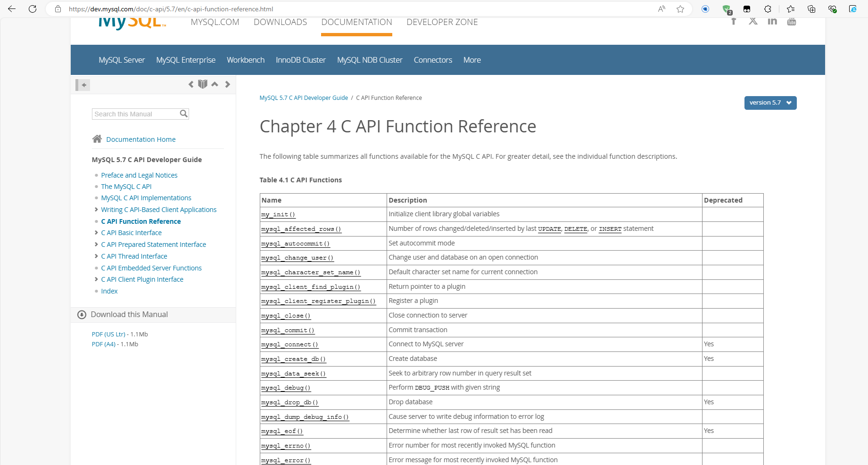Expand C API Client Plugin Interface
868x465 pixels.
[x=96, y=279]
